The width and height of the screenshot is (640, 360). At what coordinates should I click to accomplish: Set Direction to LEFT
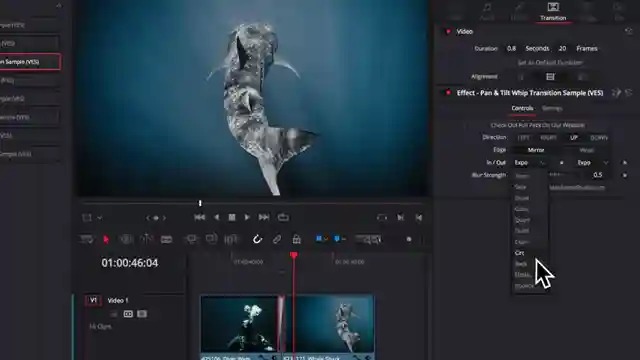click(x=523, y=138)
